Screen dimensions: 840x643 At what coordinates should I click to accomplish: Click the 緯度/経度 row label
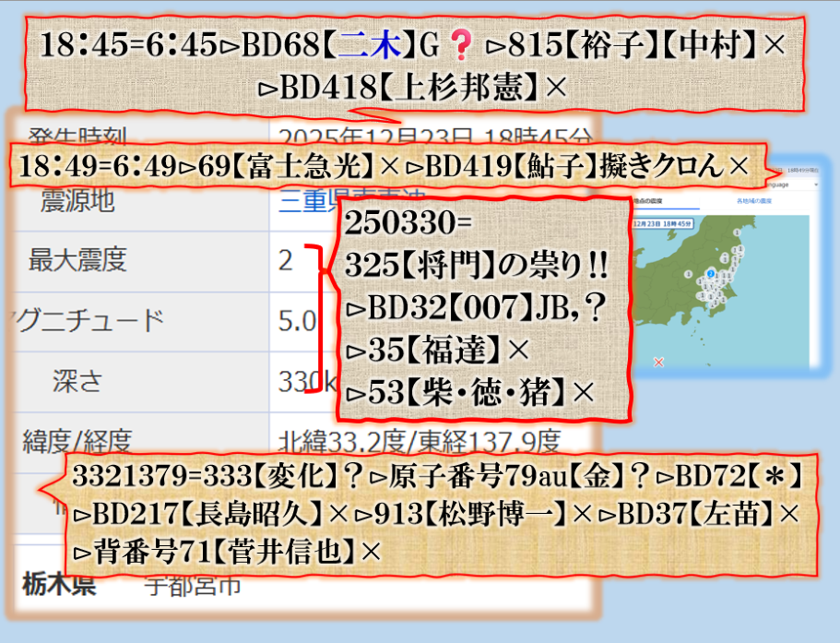78,441
